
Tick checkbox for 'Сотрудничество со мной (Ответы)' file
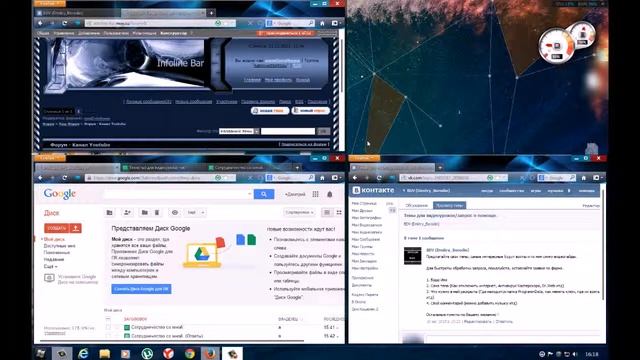tap(108, 336)
